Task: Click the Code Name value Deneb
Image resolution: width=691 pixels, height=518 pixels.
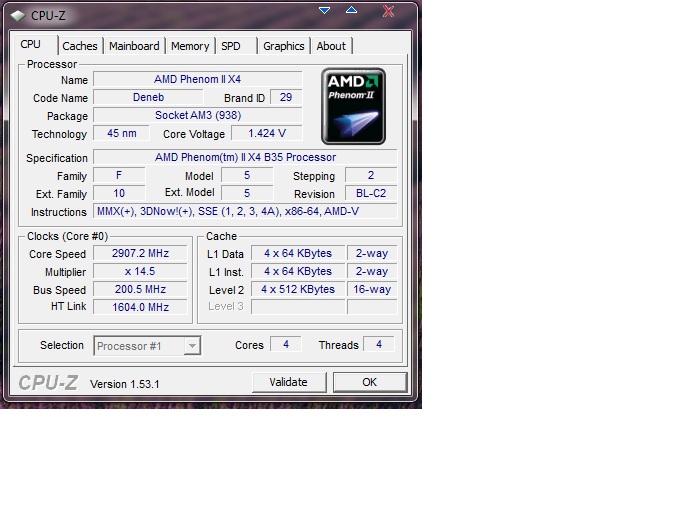Action: coord(149,97)
